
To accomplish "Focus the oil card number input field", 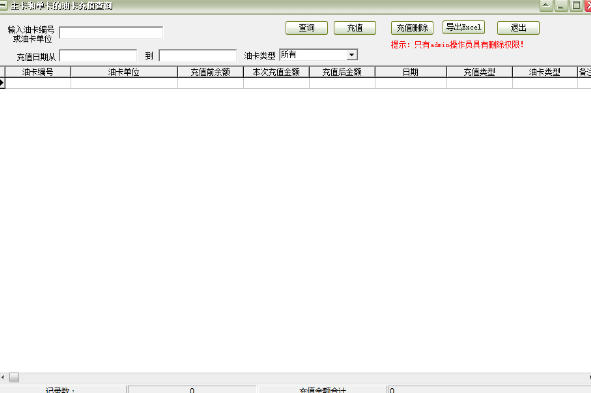I will (x=111, y=32).
